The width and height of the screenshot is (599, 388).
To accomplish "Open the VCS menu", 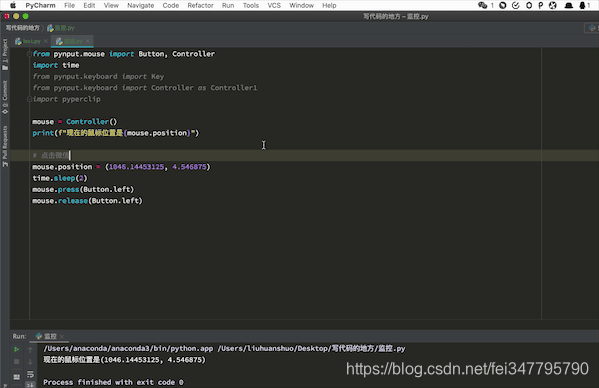I will [x=274, y=5].
